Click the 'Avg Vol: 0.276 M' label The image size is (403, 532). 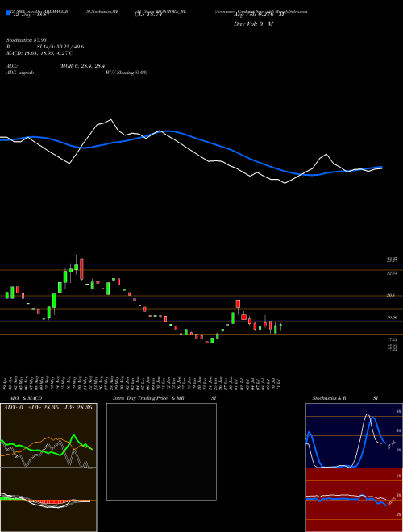click(259, 14)
